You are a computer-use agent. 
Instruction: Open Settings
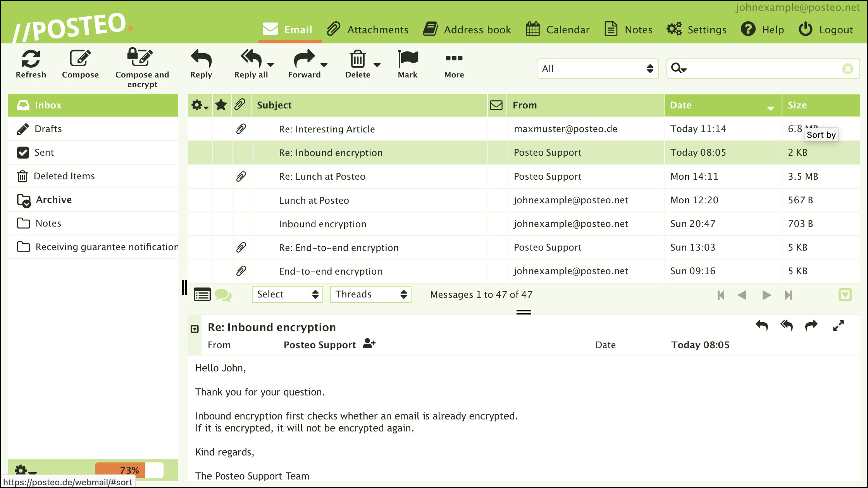pos(696,29)
